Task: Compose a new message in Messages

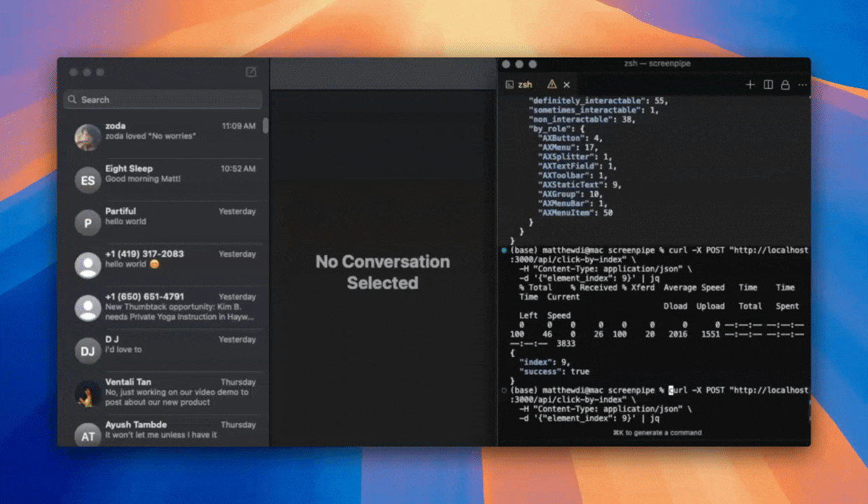Action: [251, 71]
